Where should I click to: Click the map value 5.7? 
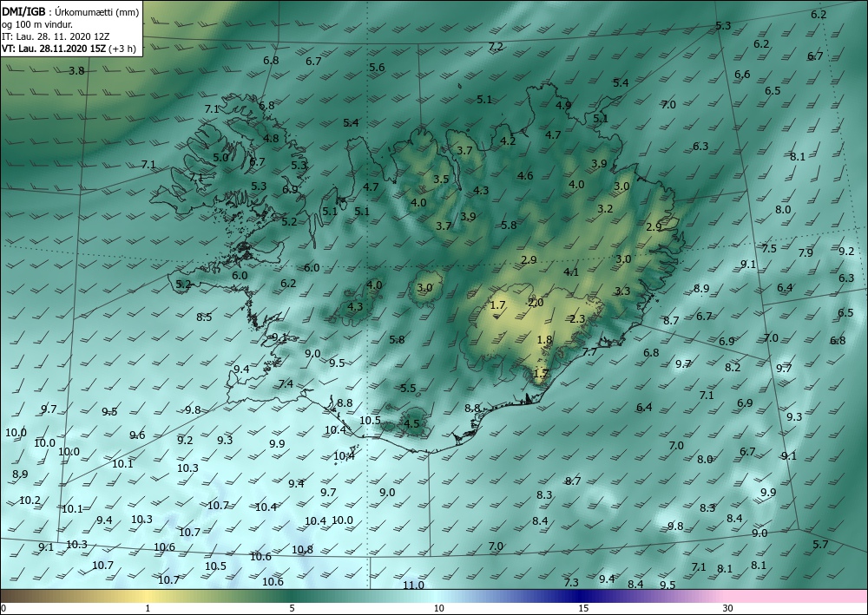coord(820,545)
